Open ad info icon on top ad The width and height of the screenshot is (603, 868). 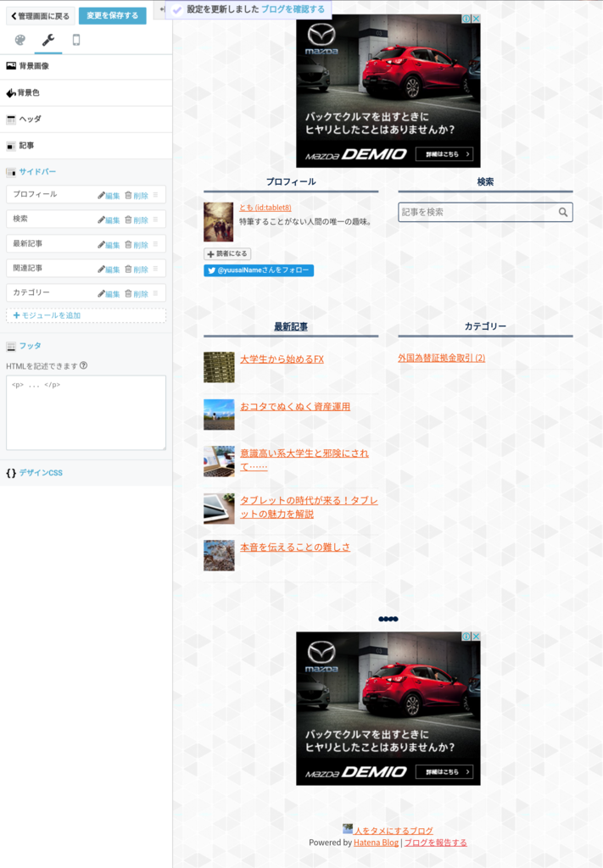tap(466, 19)
